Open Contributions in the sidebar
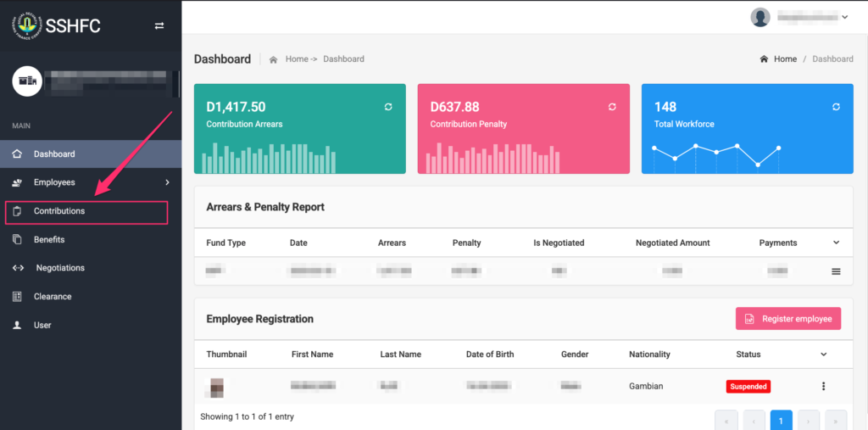 [x=59, y=211]
